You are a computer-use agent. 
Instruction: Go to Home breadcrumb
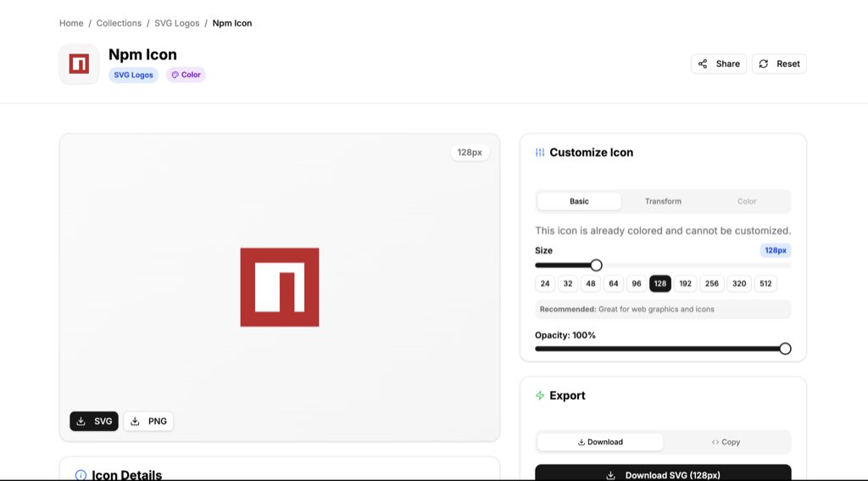(x=71, y=23)
